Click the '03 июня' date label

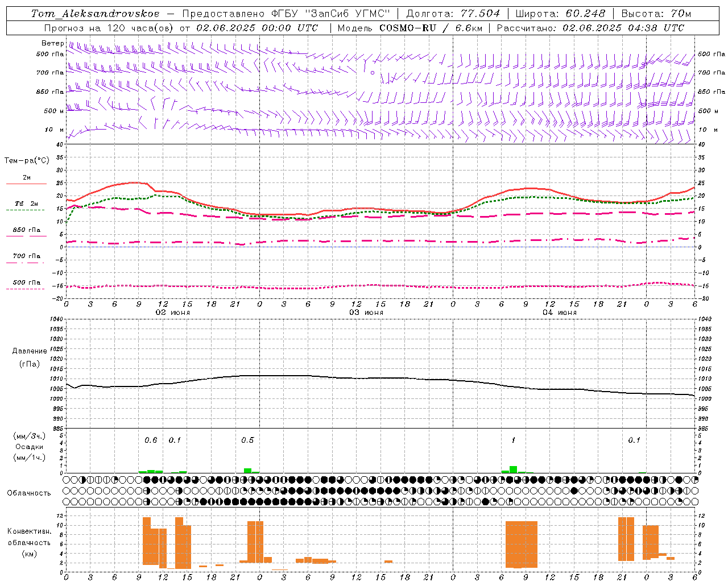click(x=366, y=313)
